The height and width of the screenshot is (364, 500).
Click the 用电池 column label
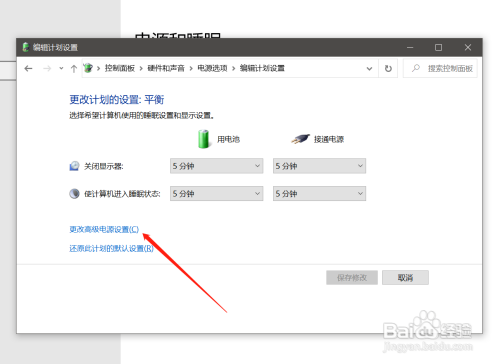228,139
